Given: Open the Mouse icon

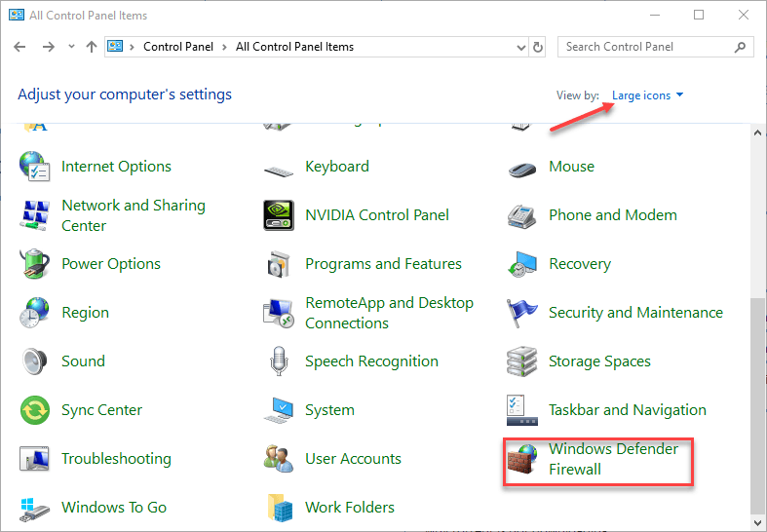Looking at the screenshot, I should pos(522,170).
